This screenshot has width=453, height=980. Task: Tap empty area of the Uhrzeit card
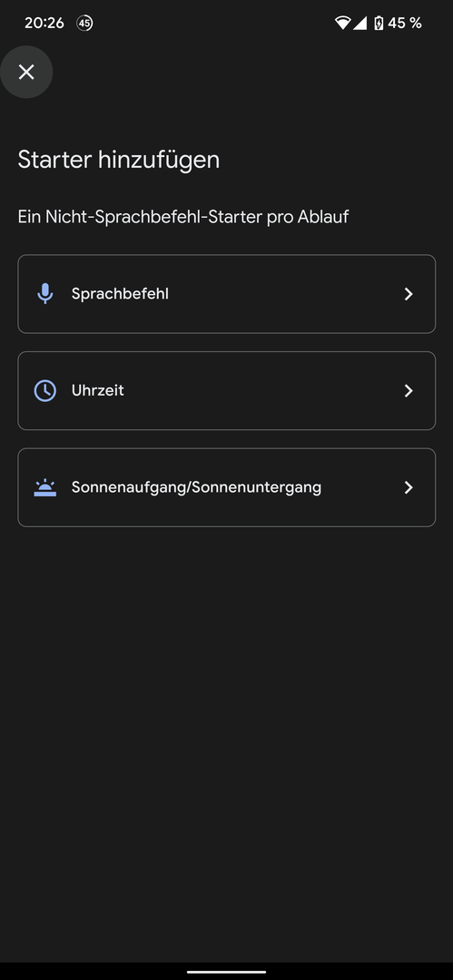[x=262, y=390]
